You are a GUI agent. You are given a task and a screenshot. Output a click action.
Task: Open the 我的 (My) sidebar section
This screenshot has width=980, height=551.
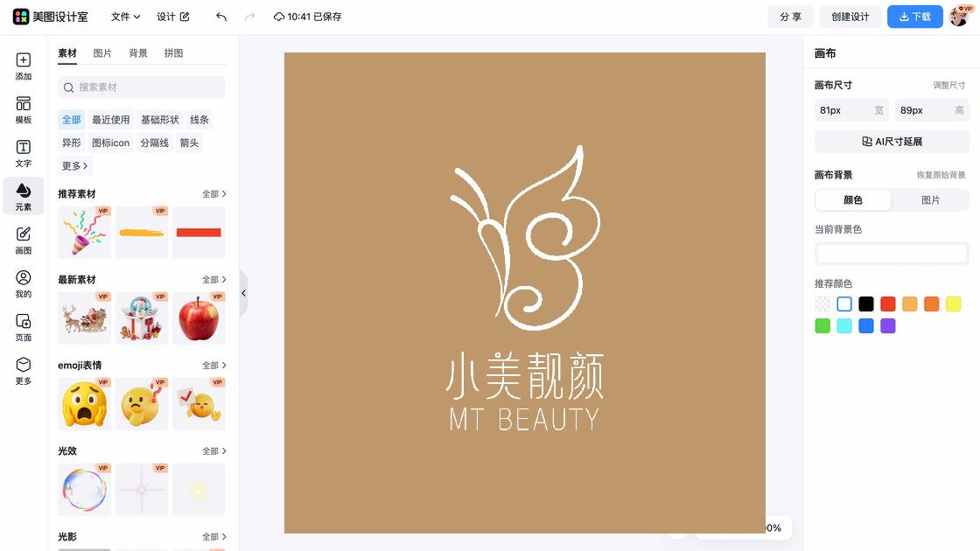23,283
